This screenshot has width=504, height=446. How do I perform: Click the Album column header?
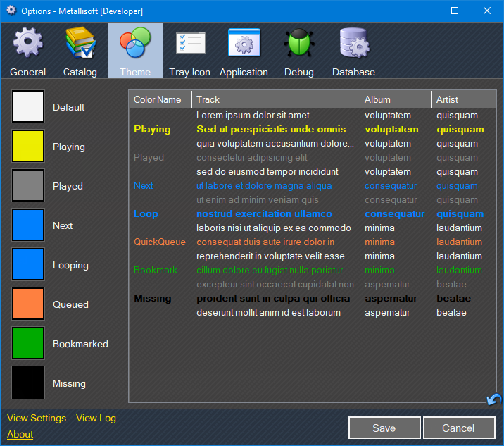click(x=395, y=99)
